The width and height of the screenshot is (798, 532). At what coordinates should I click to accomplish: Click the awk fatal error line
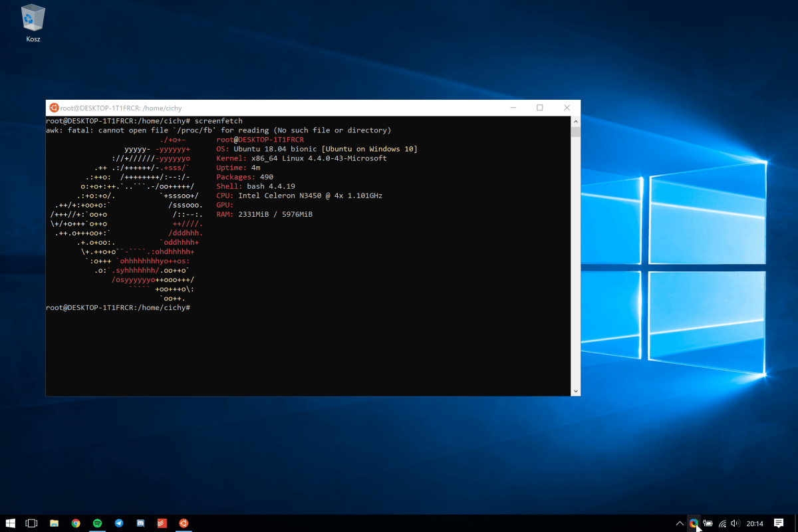(x=218, y=131)
